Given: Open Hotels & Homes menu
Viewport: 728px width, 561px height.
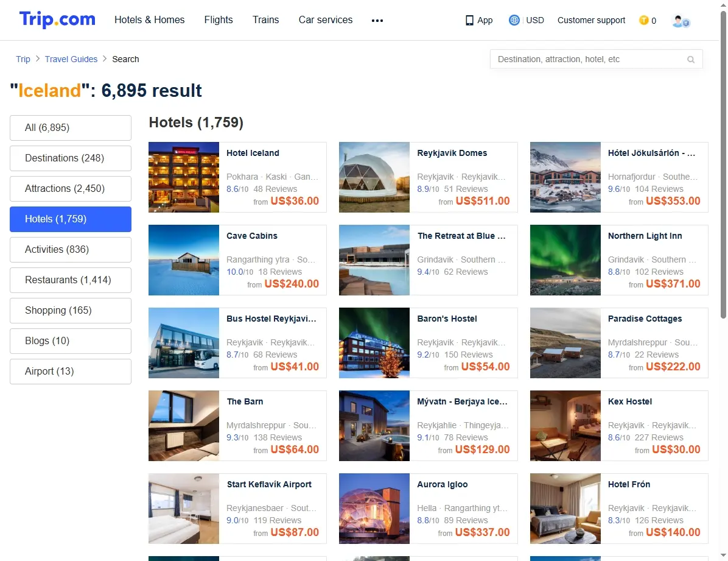Looking at the screenshot, I should [150, 19].
